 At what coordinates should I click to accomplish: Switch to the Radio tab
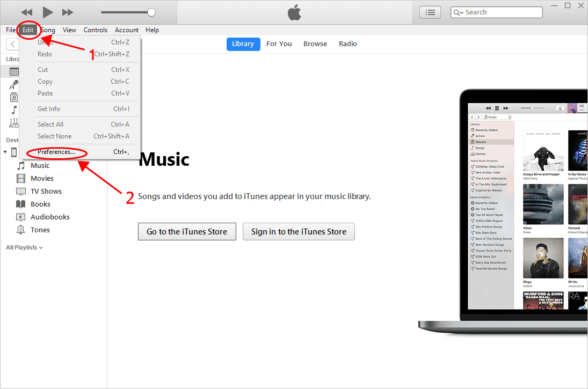[x=347, y=44]
